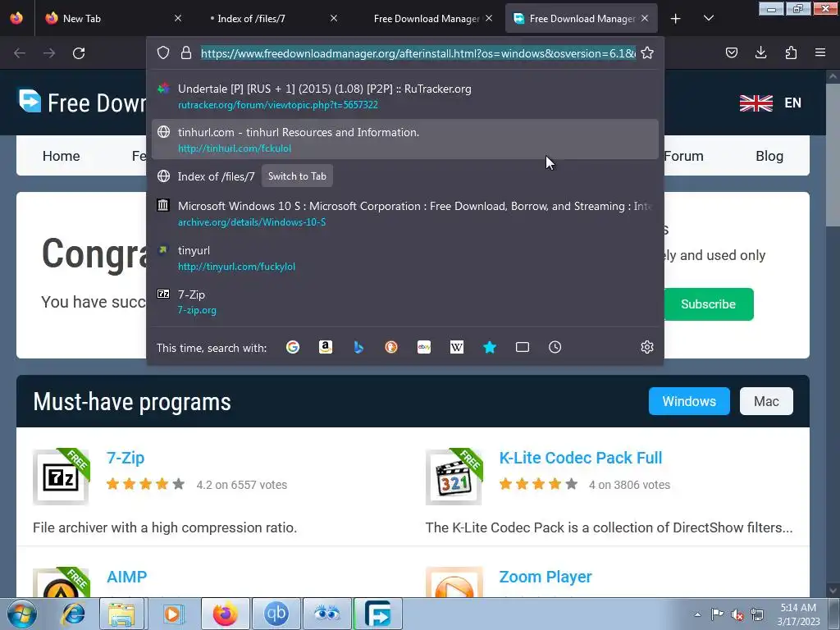Search in History with clock icon
840x630 pixels.
click(555, 347)
